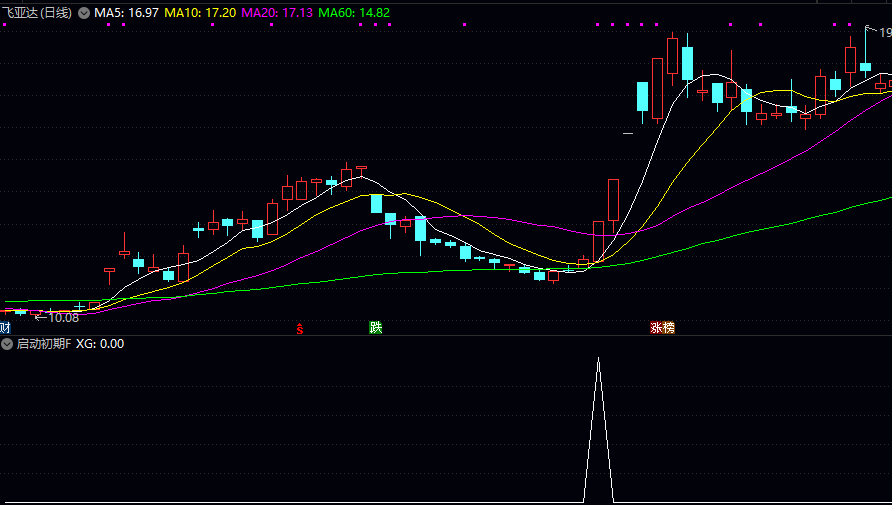892x505 pixels.
Task: Click the XG signal spike peak
Action: coord(598,360)
